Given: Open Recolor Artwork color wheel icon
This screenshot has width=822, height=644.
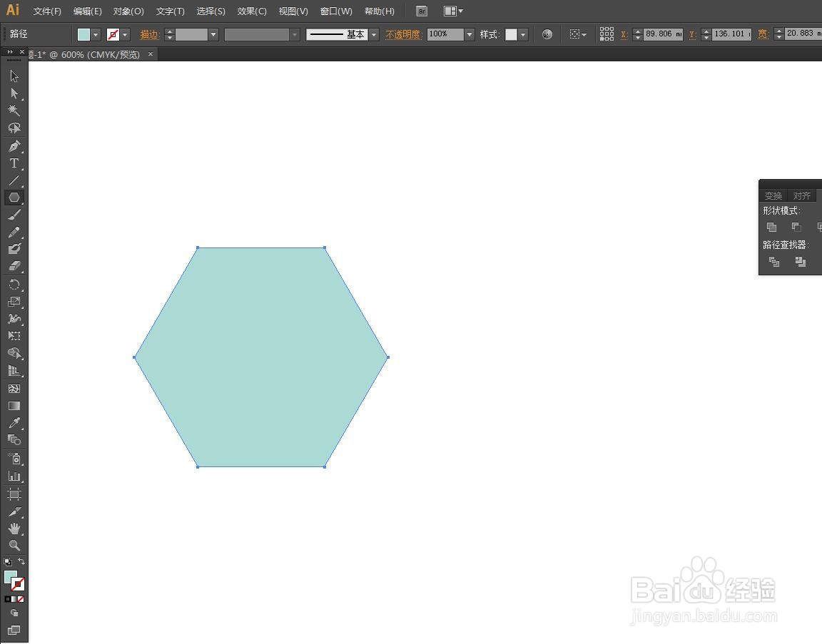Looking at the screenshot, I should click(x=547, y=34).
